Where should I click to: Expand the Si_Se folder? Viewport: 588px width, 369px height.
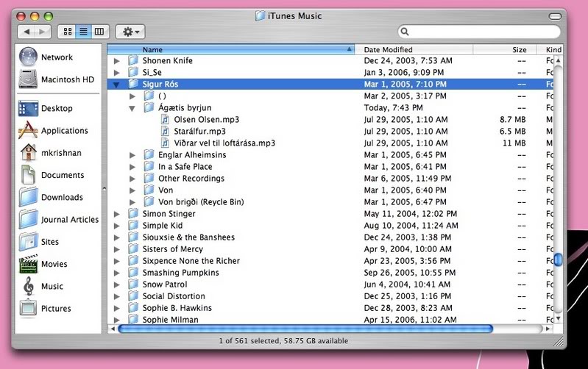point(116,72)
